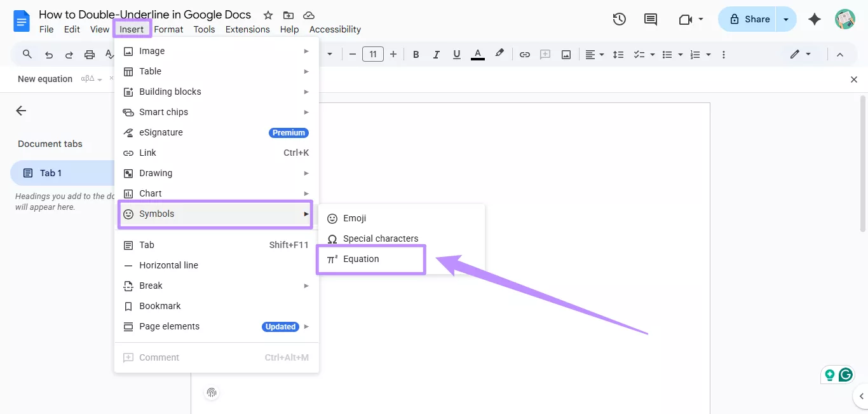Select Bookmark in the Insert menu
The width and height of the screenshot is (868, 414).
pos(216,306)
